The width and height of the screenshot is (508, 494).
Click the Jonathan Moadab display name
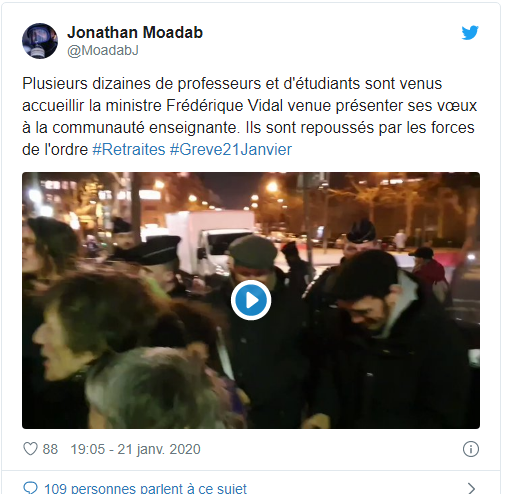pos(135,33)
